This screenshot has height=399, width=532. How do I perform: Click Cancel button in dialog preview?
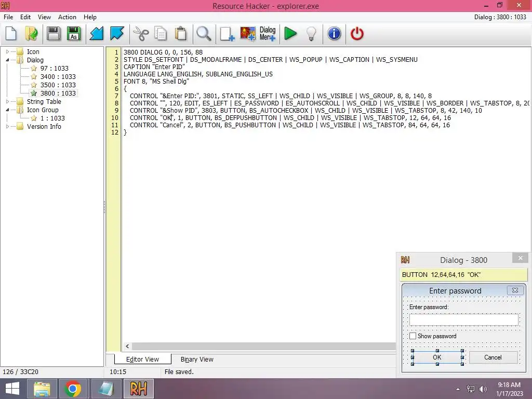point(493,357)
